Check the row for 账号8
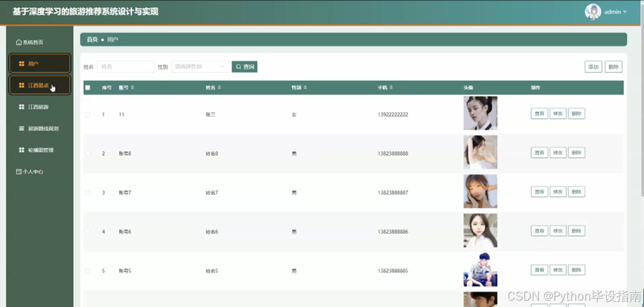 click(x=87, y=153)
